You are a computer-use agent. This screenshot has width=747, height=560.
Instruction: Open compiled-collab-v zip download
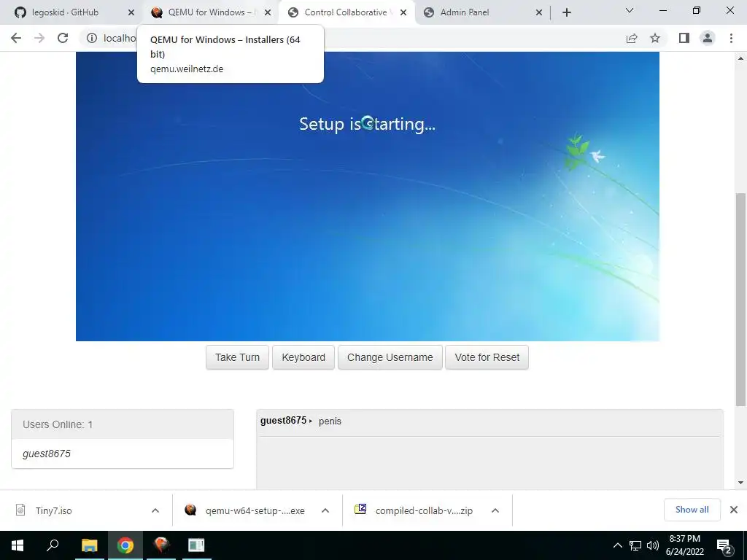(424, 510)
